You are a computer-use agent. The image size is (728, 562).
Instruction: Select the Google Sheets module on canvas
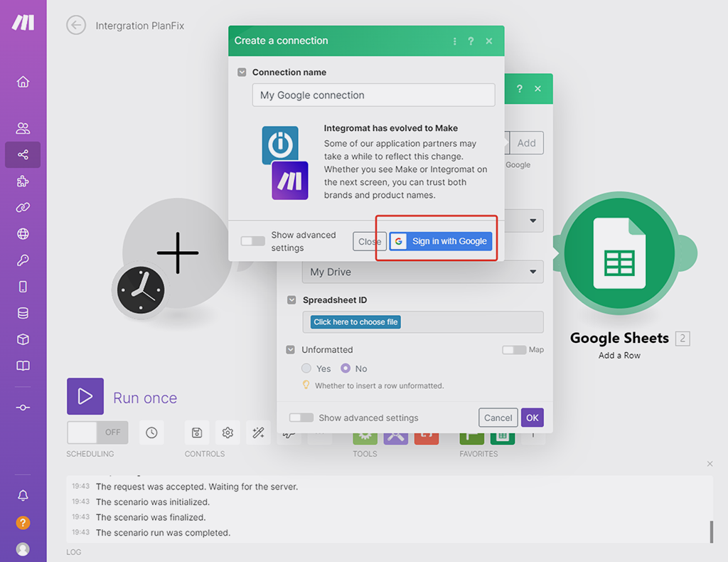619,253
